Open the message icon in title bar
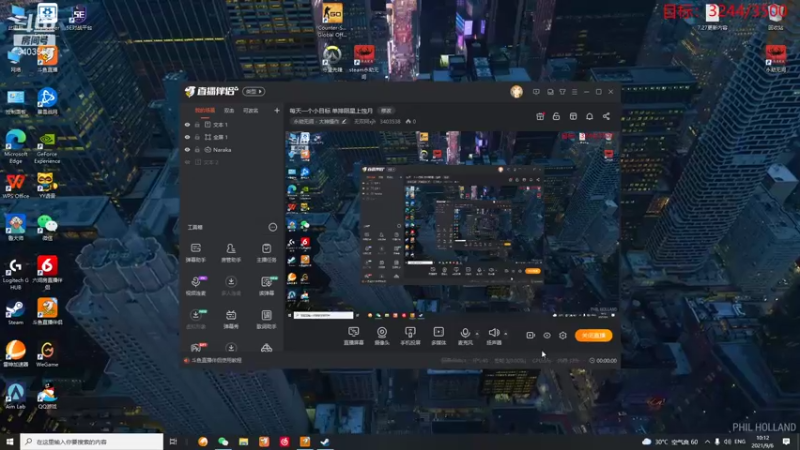This screenshot has height=450, width=800. pos(536,92)
